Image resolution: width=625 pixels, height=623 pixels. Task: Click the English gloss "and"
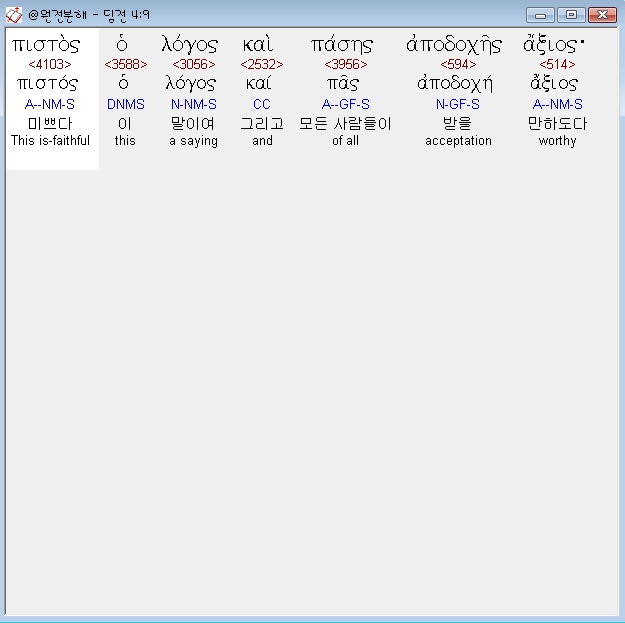(262, 140)
